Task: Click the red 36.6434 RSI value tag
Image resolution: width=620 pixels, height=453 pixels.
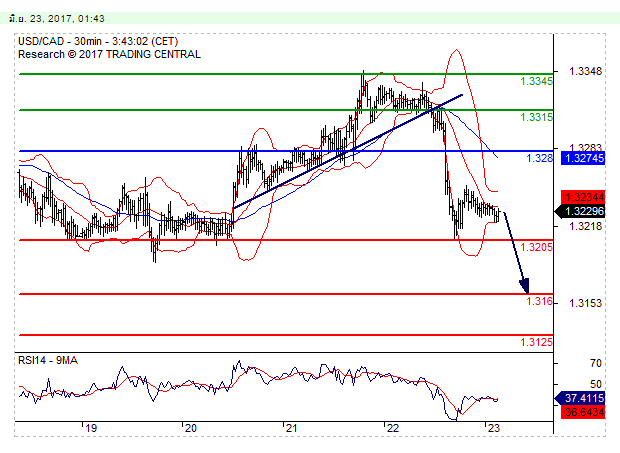Action: (583, 412)
